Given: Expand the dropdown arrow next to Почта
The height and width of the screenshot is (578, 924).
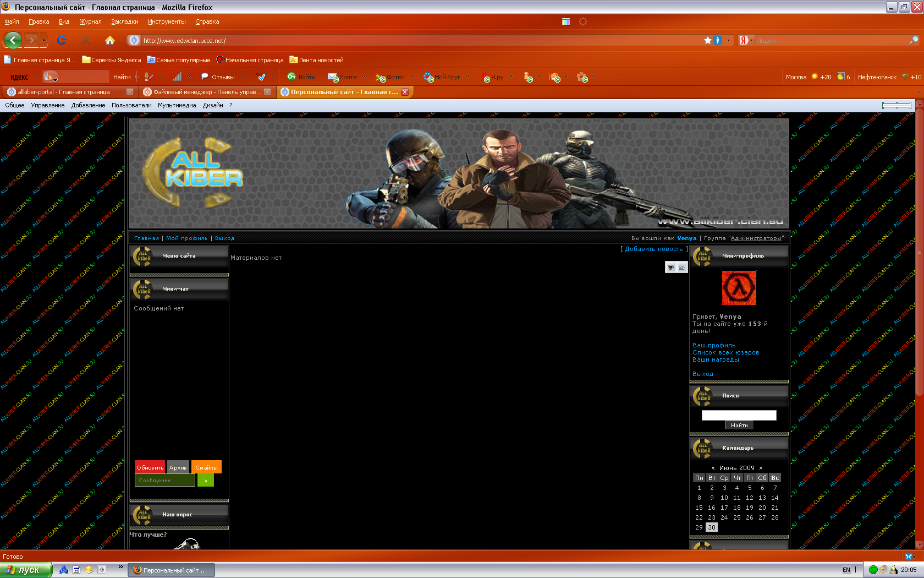Looking at the screenshot, I should click(364, 77).
